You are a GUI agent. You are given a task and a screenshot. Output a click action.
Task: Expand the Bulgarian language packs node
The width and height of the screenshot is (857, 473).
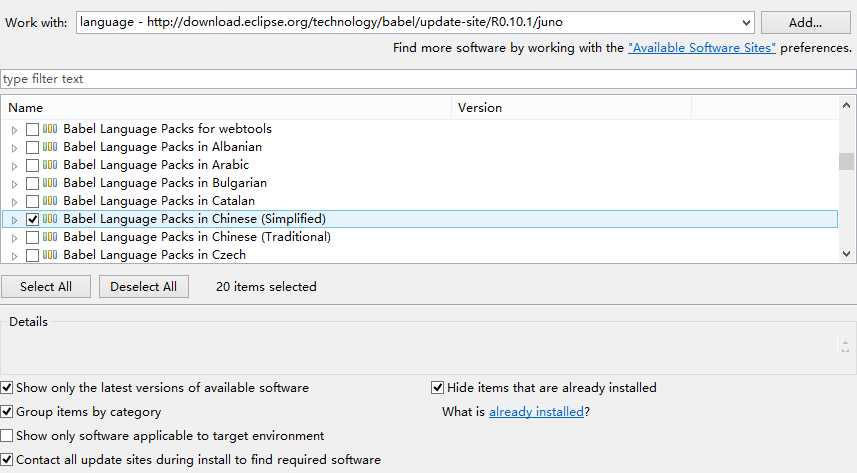tap(15, 184)
